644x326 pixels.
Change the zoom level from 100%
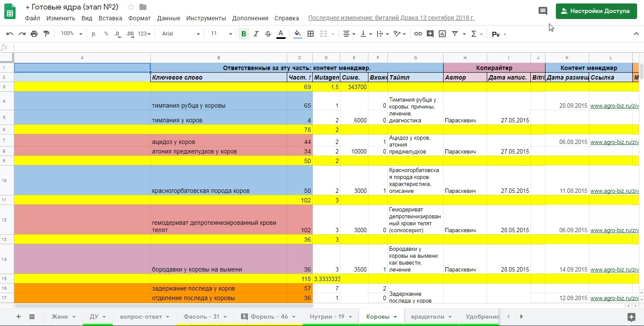click(x=72, y=34)
